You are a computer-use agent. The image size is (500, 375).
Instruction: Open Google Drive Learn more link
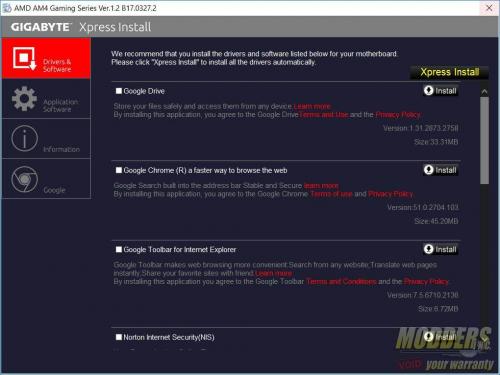point(312,106)
